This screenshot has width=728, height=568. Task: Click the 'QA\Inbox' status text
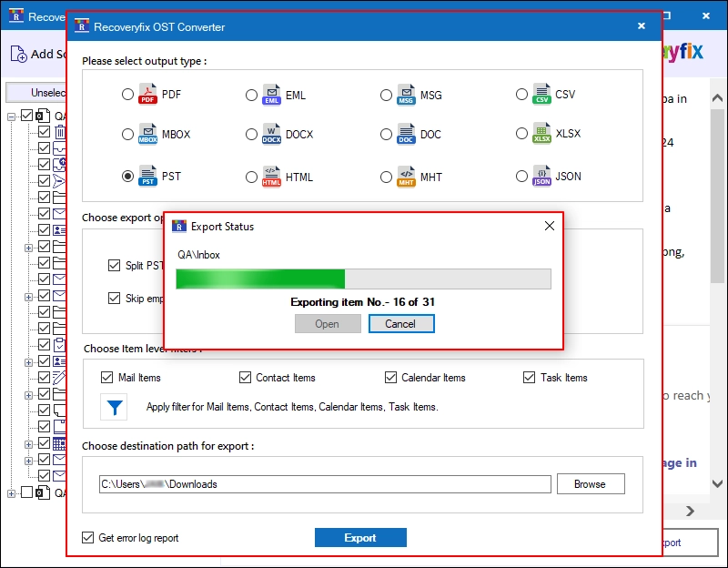click(198, 255)
